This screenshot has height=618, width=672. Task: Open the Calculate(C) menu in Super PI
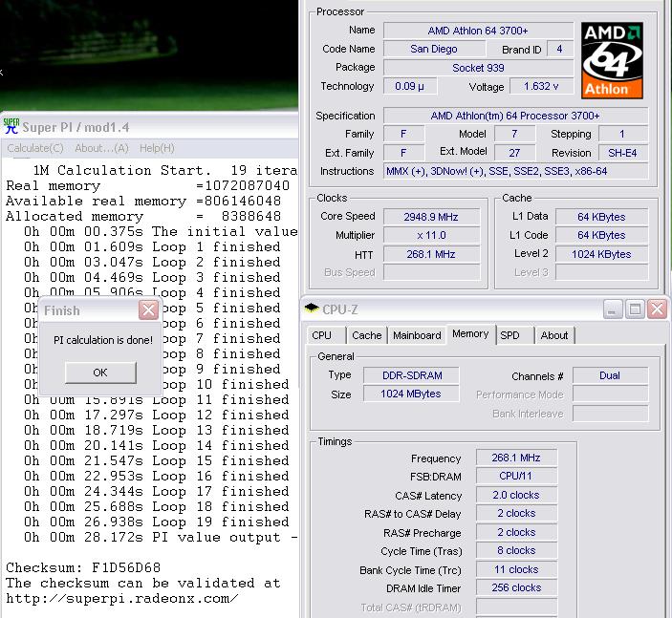35,148
